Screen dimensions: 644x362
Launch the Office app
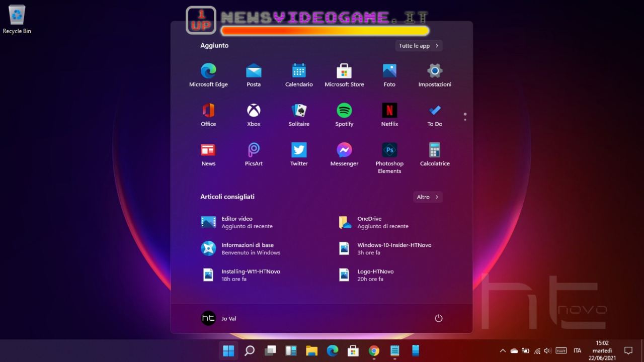[x=208, y=115]
